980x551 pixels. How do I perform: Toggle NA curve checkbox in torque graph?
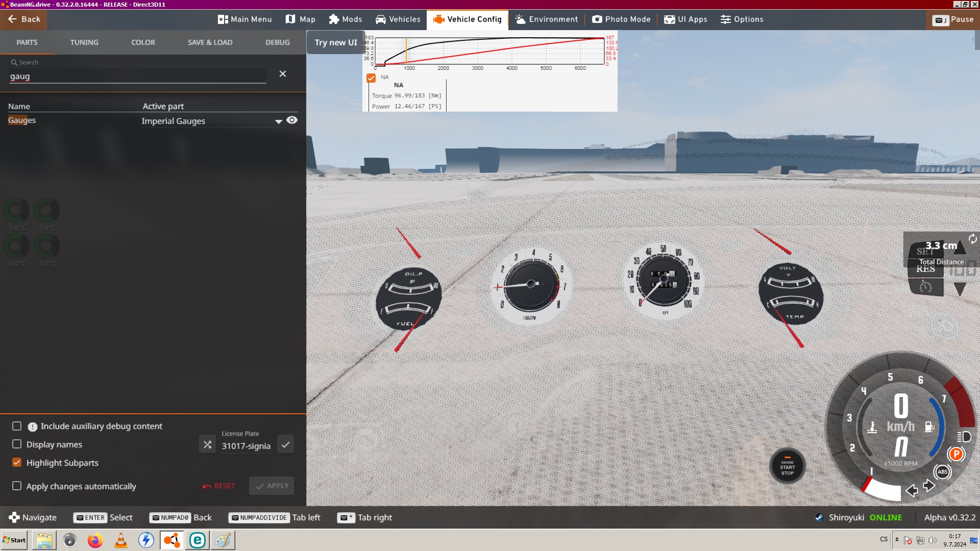click(x=371, y=78)
